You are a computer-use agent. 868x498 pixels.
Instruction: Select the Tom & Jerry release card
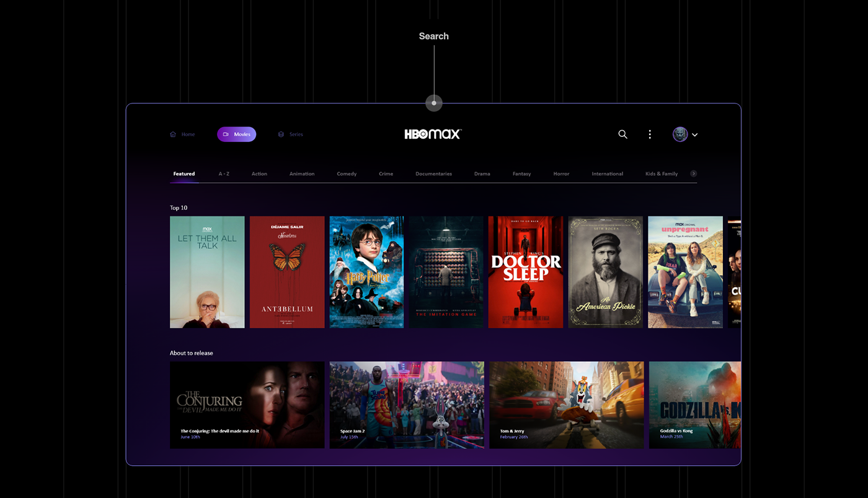pos(567,405)
